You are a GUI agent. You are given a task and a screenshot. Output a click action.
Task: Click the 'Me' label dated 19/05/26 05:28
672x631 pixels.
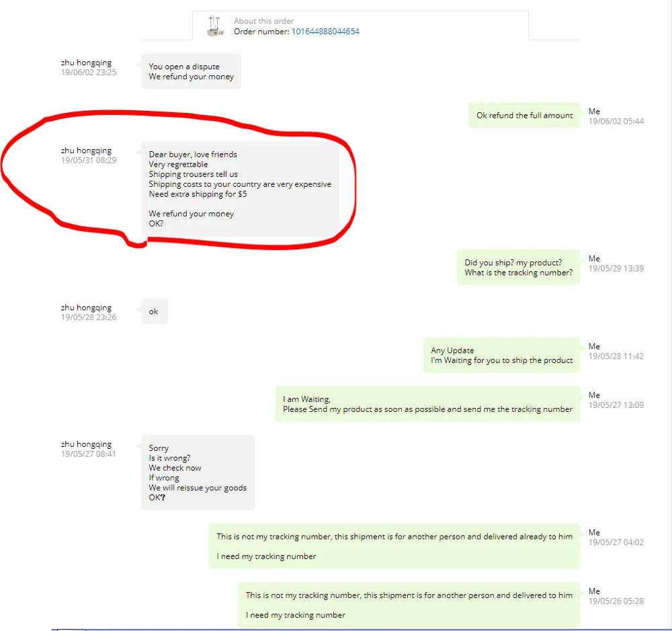point(594,591)
